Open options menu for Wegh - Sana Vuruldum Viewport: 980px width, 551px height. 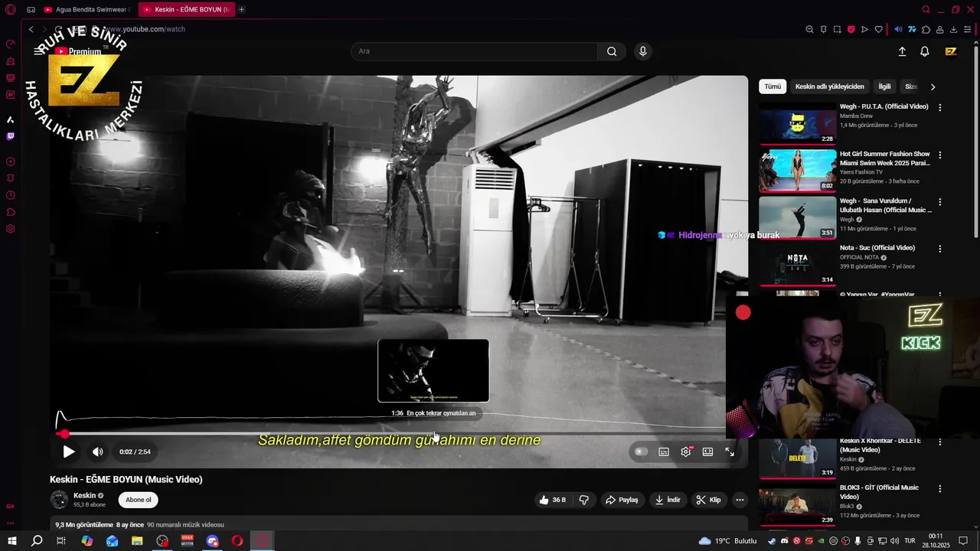point(940,202)
